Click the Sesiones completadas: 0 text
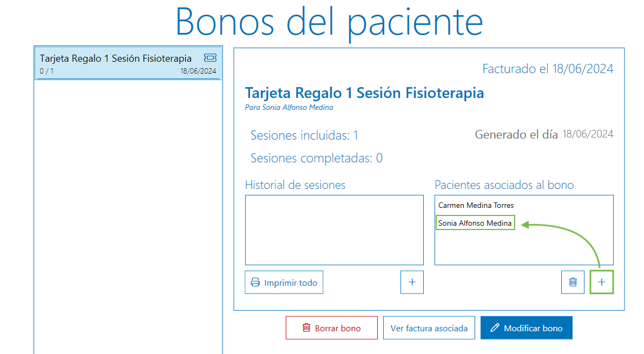Screen dimensions: 644x354 click(x=316, y=159)
